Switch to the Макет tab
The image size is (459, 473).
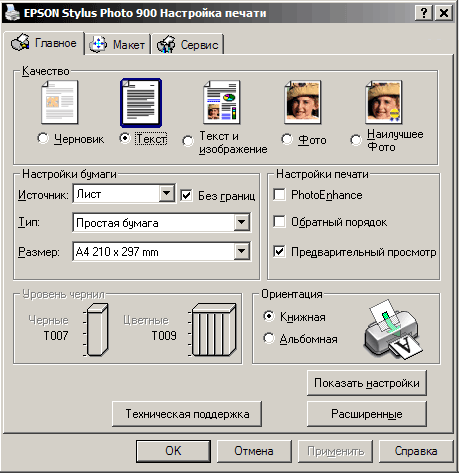point(118,44)
